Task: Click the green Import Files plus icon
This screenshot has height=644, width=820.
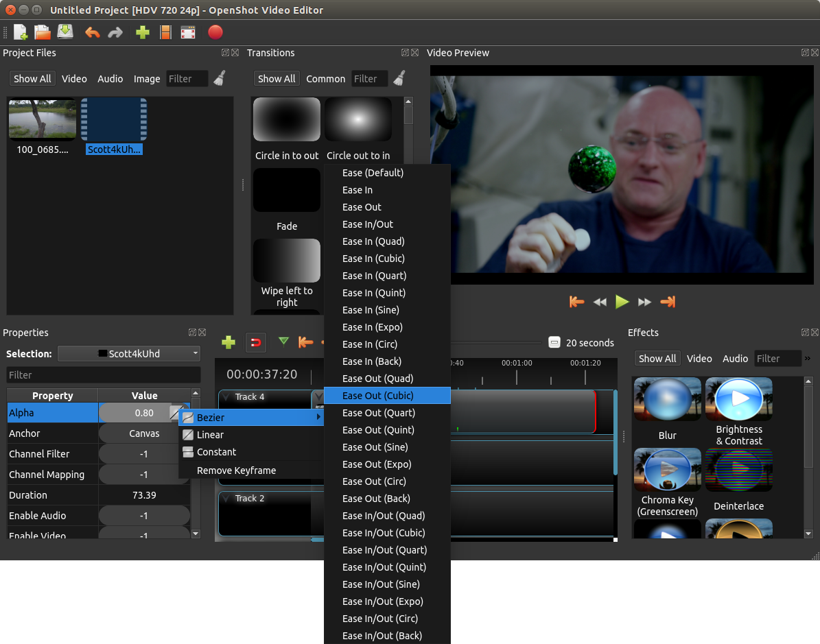Action: click(x=143, y=32)
